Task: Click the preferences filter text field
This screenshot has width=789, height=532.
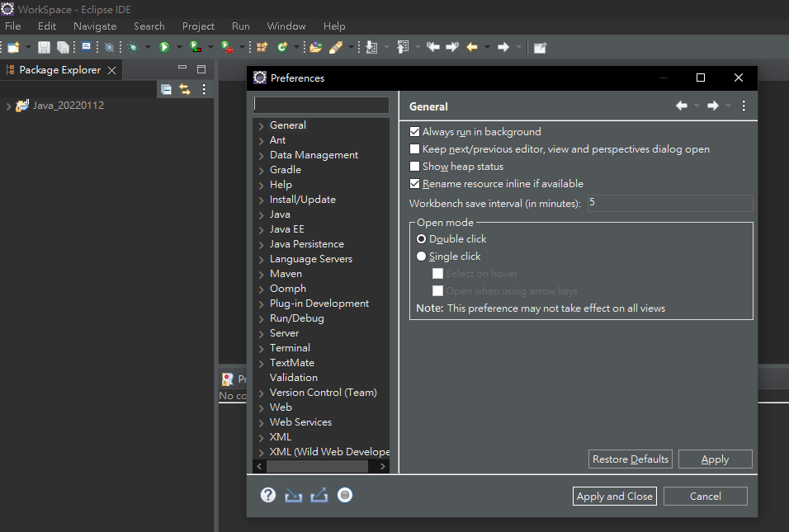Action: point(321,105)
